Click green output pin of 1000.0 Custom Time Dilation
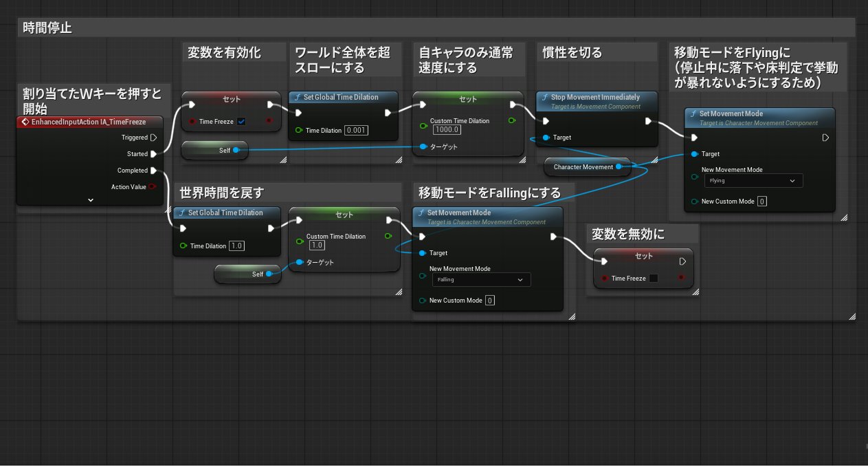This screenshot has height=467, width=868. pyautogui.click(x=513, y=121)
